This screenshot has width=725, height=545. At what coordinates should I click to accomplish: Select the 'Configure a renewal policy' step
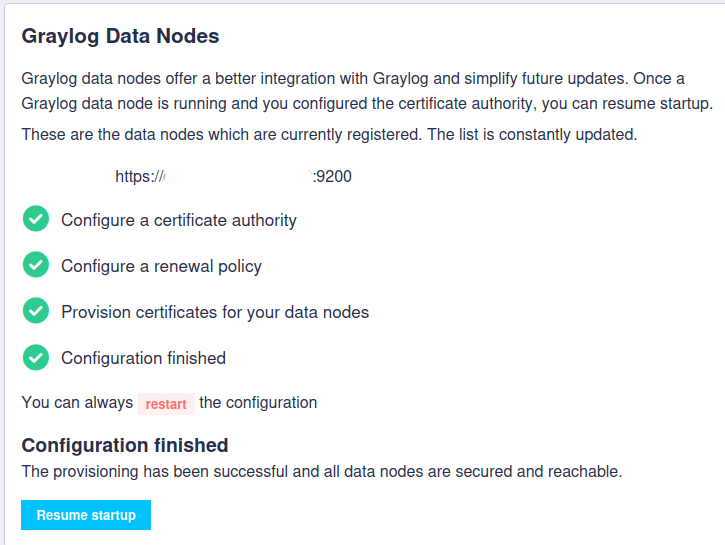161,266
